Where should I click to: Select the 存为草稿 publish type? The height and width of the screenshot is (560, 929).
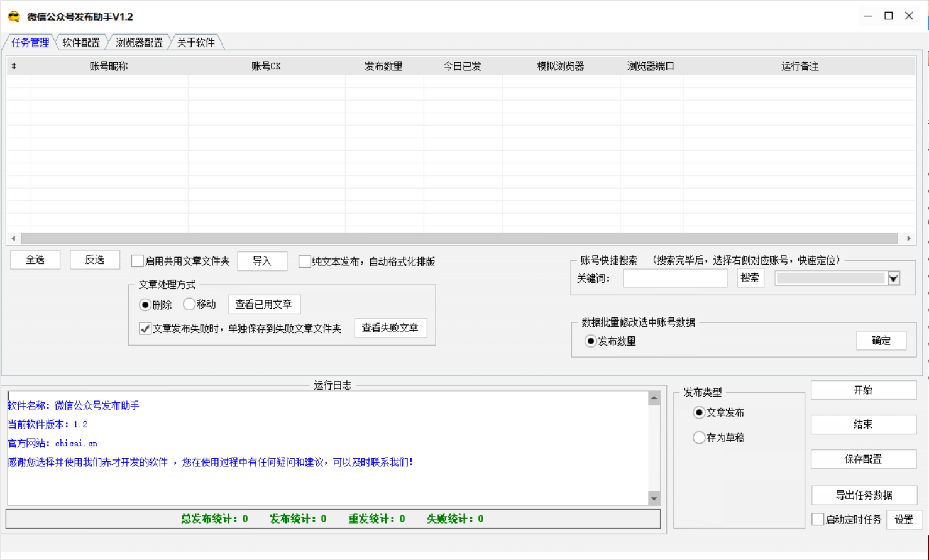point(699,437)
